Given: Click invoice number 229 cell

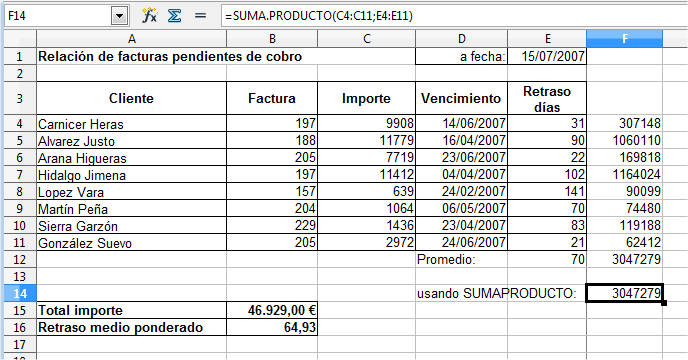Looking at the screenshot, I should pos(272,226).
